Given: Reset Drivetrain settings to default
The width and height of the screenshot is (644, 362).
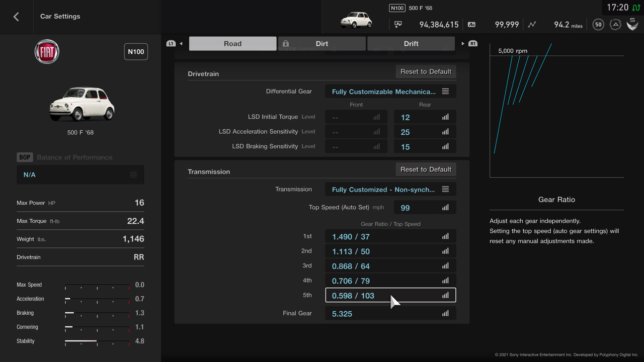Looking at the screenshot, I should click(426, 71).
